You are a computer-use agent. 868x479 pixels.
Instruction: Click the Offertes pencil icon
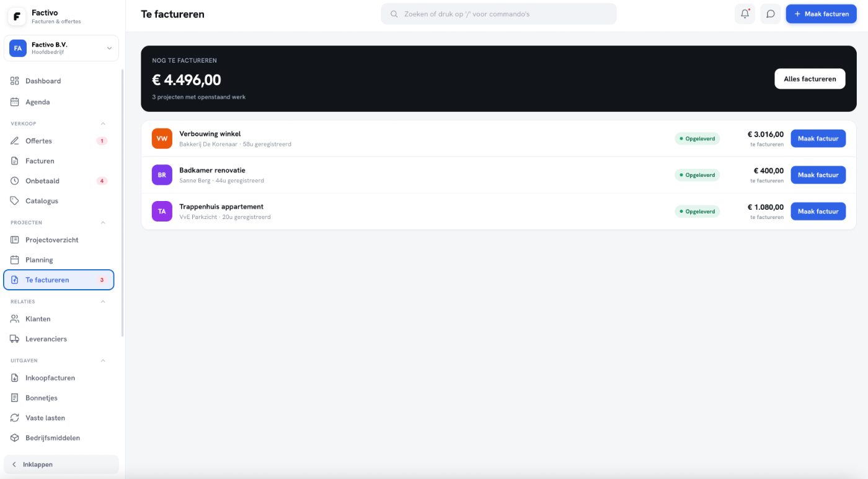[x=15, y=141]
